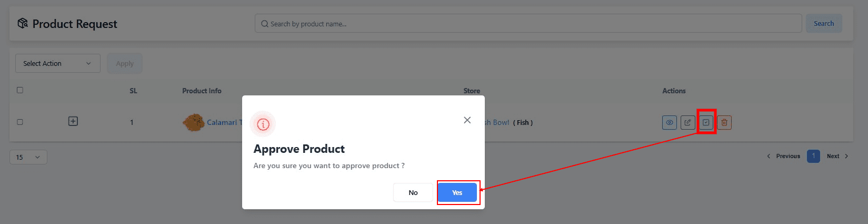Click the approve checkmark icon in Actions
The image size is (868, 224).
(706, 122)
